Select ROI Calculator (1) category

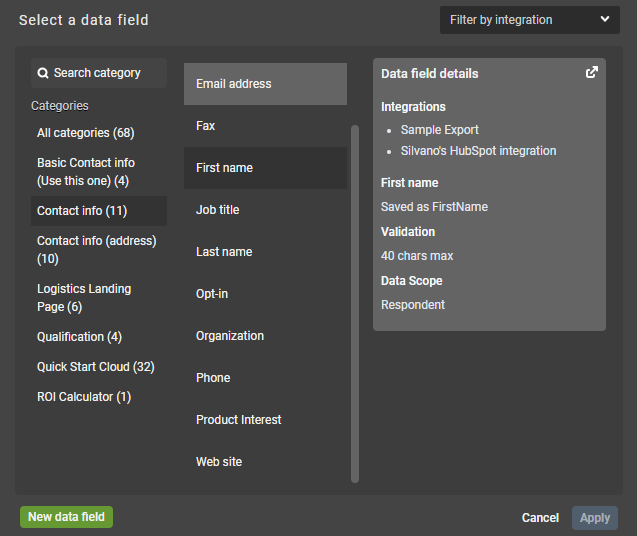[83, 397]
